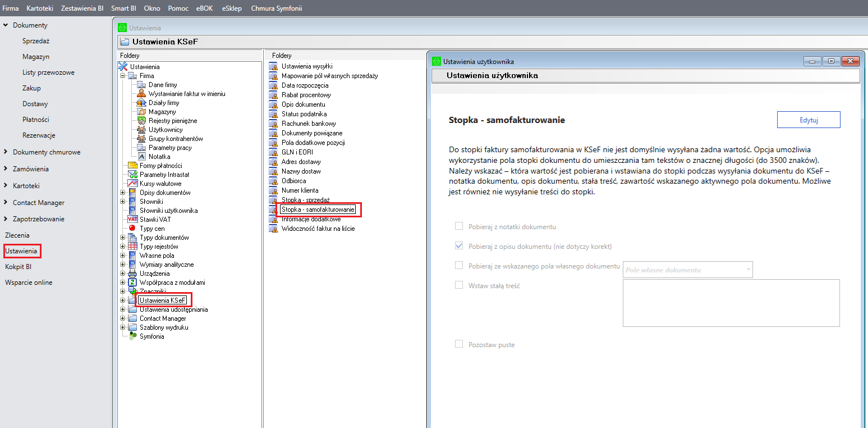Check Pobieraj ze wskazanego pola własnego dokumentu
This screenshot has width=868, height=428.
click(x=459, y=266)
